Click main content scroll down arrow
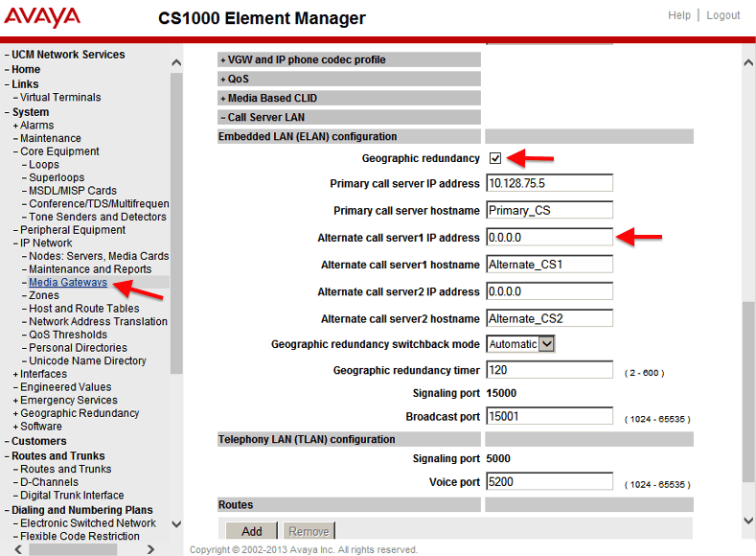The width and height of the screenshot is (756, 556). coord(748,521)
